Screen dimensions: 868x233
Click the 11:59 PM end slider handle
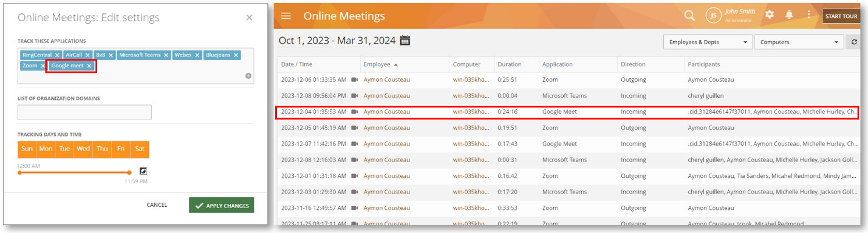[129, 172]
